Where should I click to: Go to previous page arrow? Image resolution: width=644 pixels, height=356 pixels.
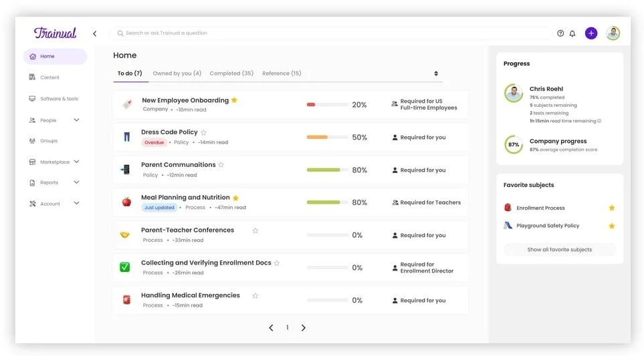coord(271,328)
